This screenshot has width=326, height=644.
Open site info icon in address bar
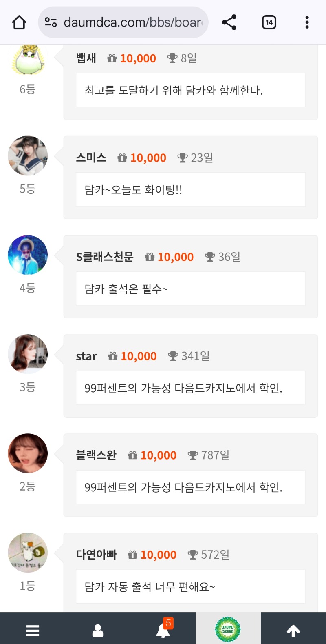point(51,22)
